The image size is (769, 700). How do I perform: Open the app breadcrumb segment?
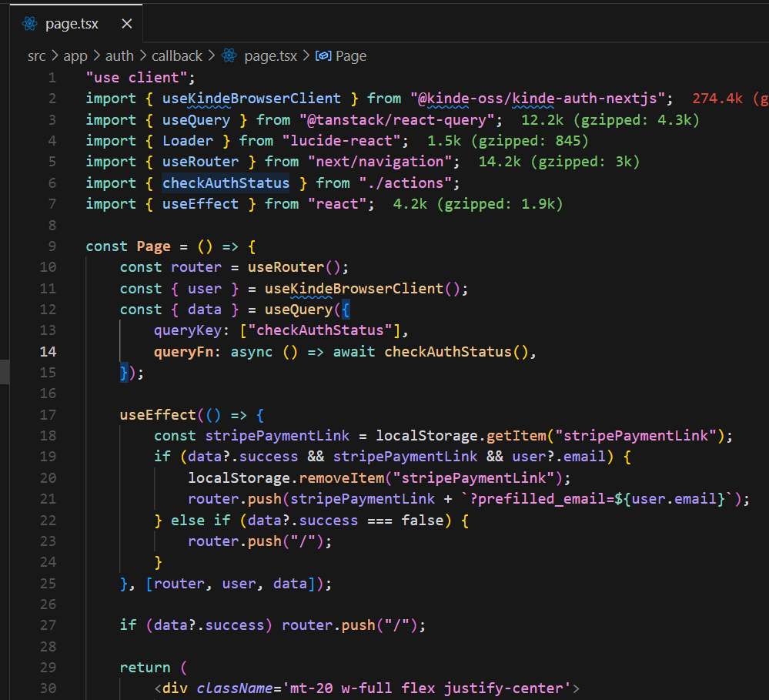click(75, 56)
